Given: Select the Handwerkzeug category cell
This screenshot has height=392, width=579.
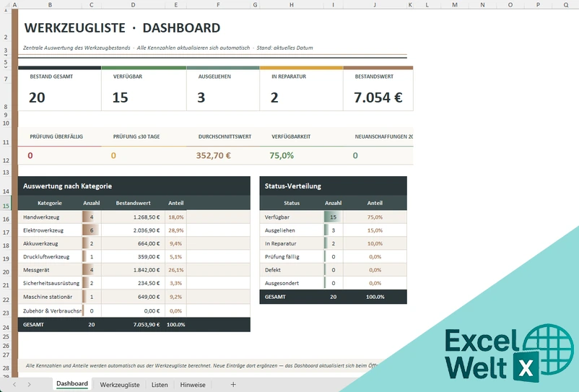Looking at the screenshot, I should tap(50, 217).
